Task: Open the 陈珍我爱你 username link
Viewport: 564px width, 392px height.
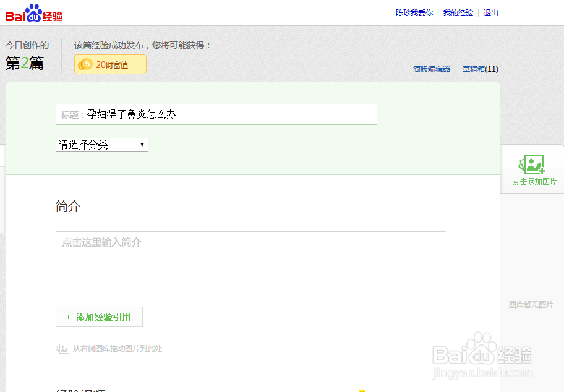Action: tap(414, 12)
